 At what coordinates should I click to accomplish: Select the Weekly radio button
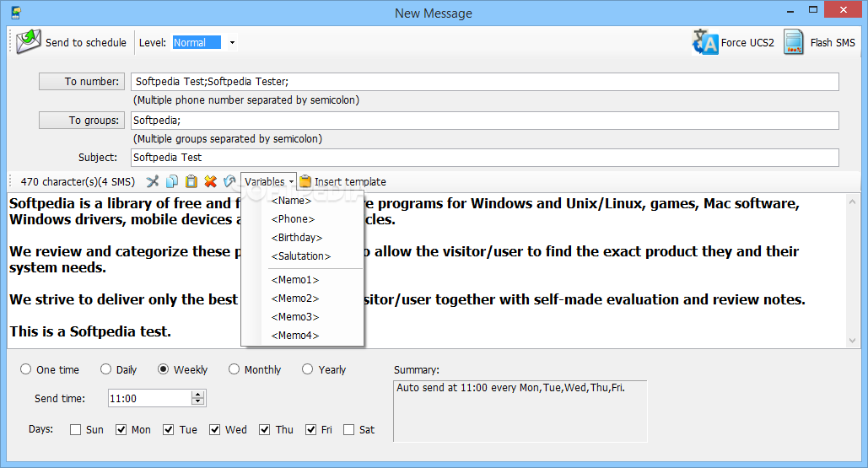[164, 369]
